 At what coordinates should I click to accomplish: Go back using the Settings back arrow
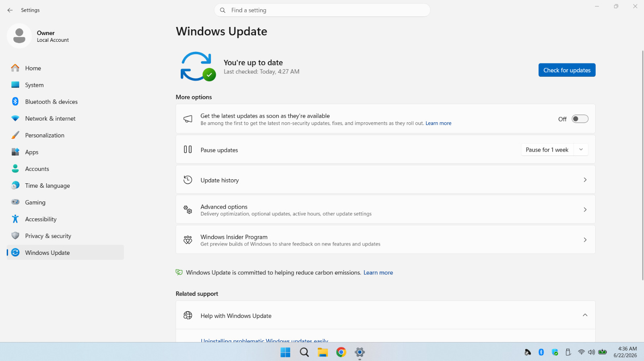[x=10, y=10]
